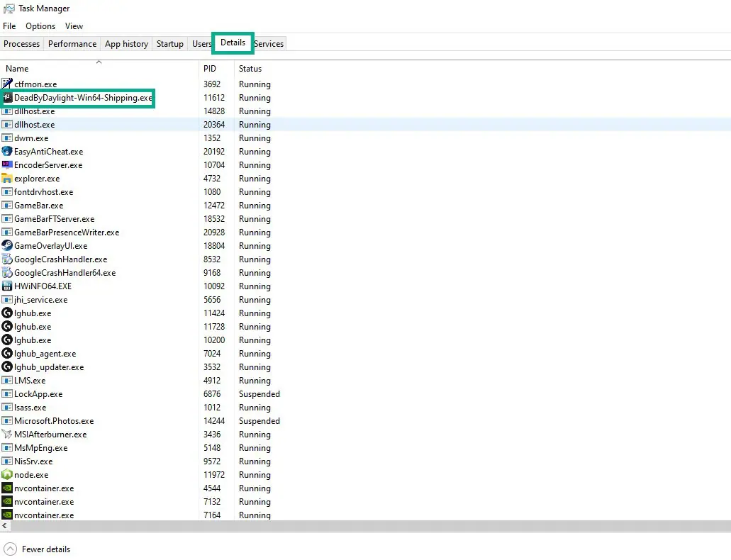Open the Options menu
731x560 pixels.
coord(40,26)
